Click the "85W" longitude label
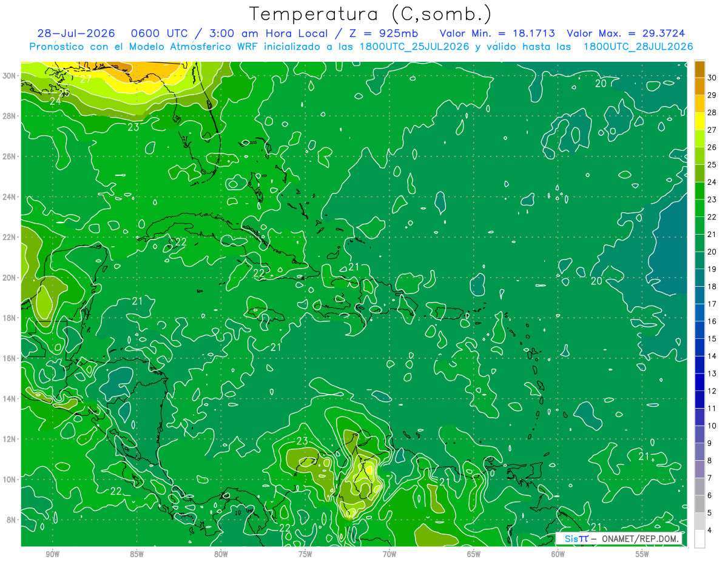The width and height of the screenshot is (728, 562). [136, 554]
